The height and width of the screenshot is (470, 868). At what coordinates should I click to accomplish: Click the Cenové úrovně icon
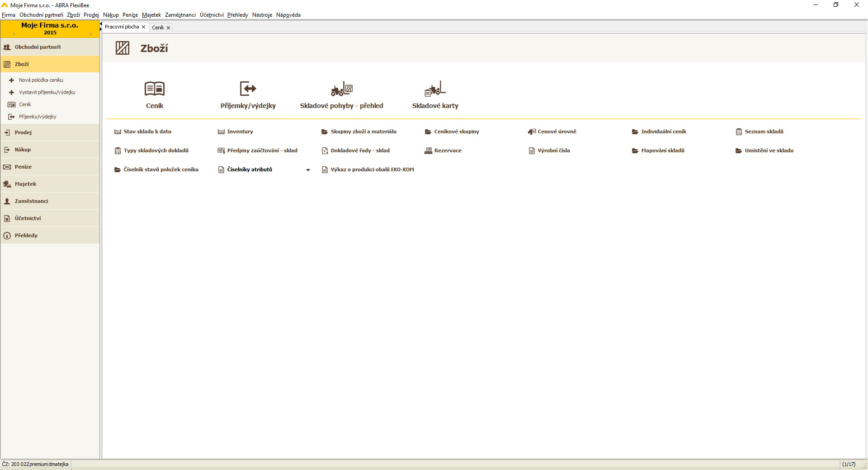pos(532,132)
